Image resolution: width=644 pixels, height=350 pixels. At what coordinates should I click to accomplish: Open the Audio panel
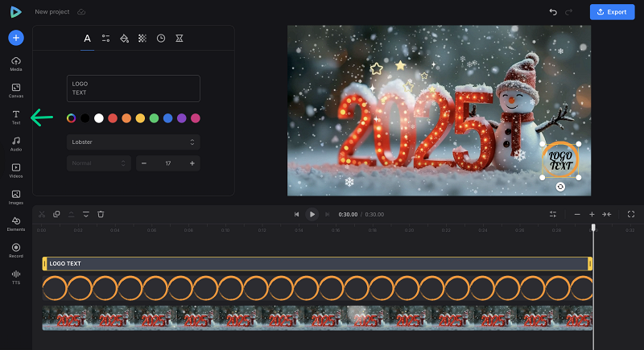click(x=16, y=144)
